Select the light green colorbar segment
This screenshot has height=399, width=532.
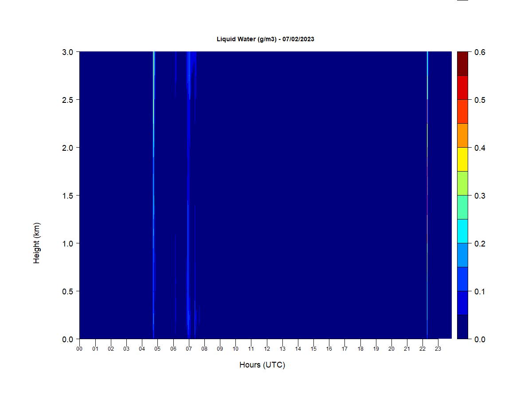tap(462, 183)
